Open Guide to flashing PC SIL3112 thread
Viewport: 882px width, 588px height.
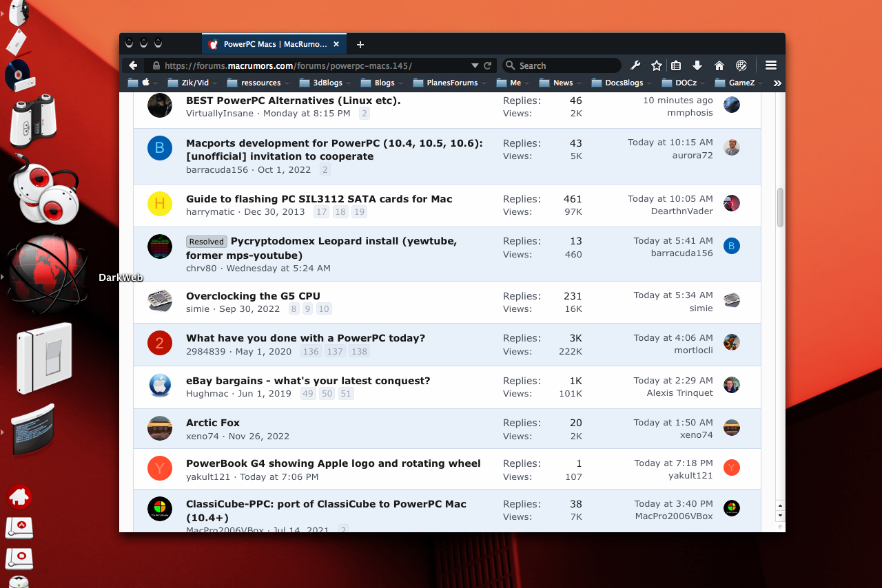tap(319, 199)
